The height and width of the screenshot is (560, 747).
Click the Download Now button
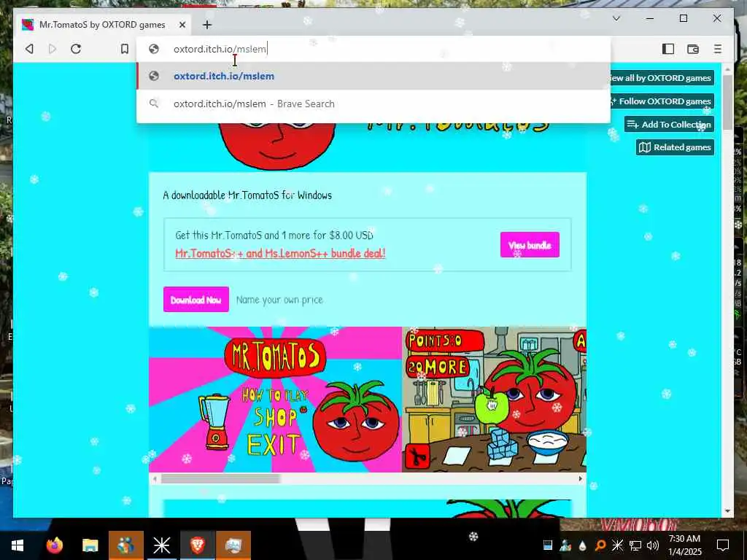(196, 300)
